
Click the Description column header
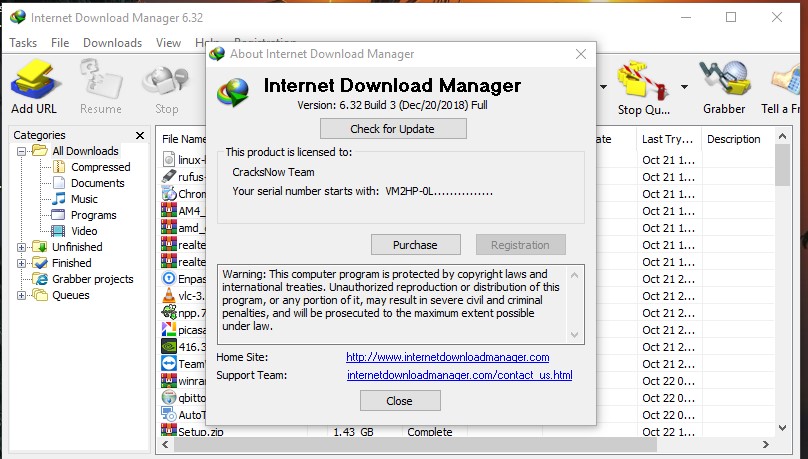733,139
